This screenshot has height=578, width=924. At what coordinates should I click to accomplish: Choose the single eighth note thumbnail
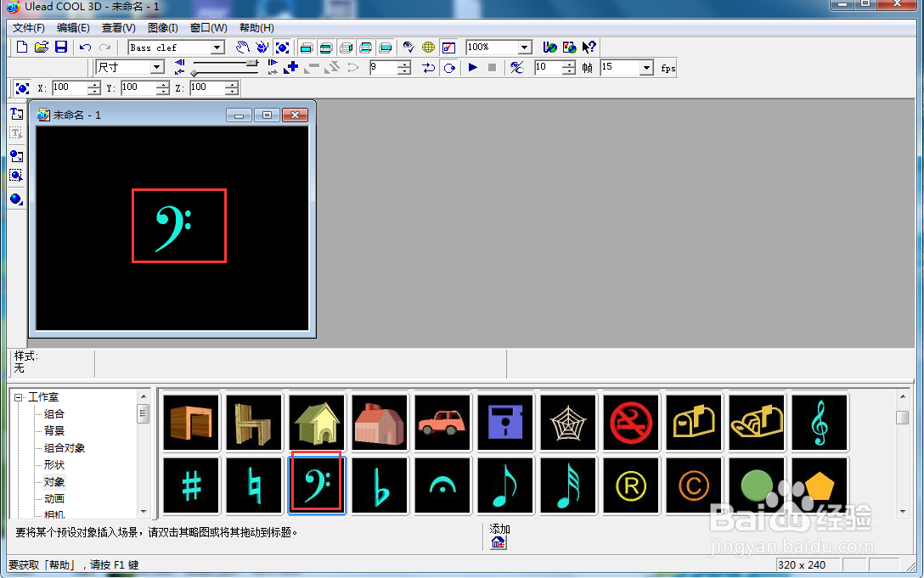(505, 485)
